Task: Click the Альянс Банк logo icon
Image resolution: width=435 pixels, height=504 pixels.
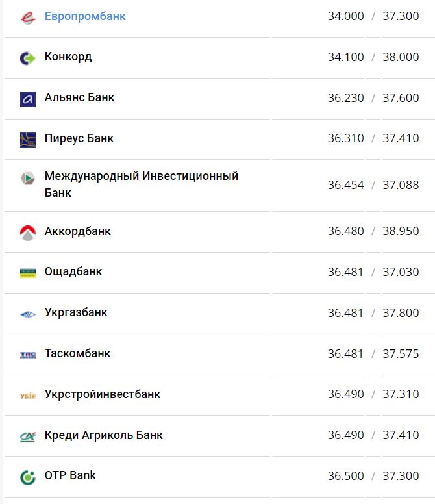Action: pos(27,99)
